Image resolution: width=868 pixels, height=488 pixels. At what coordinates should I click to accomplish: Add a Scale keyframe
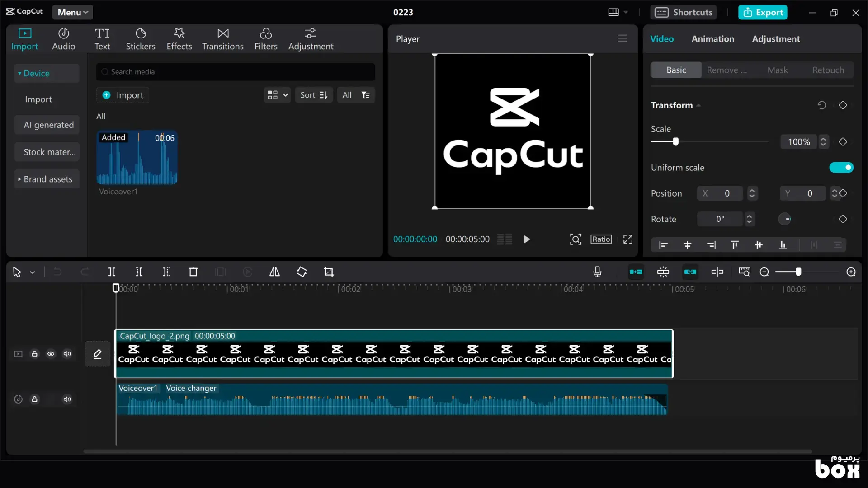click(x=843, y=142)
